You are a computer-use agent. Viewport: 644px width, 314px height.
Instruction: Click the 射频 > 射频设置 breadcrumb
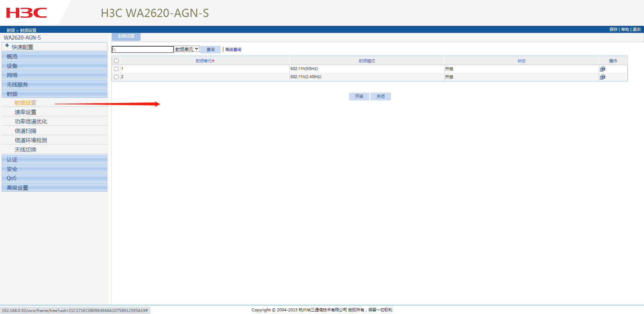(21, 30)
